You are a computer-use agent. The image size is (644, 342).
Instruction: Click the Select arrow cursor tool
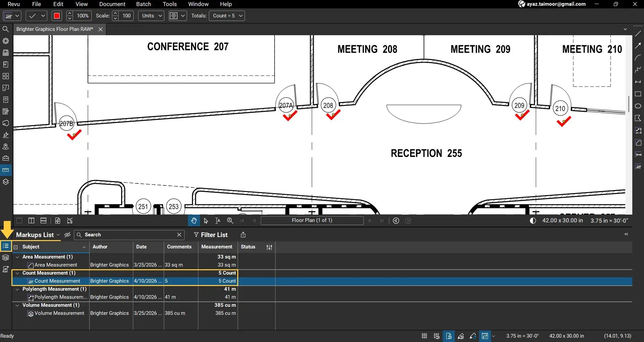[x=206, y=221]
